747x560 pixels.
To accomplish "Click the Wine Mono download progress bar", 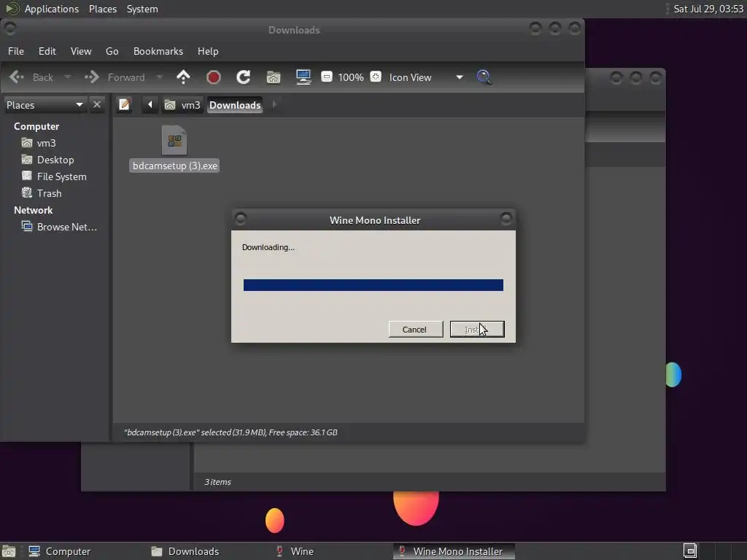I will click(373, 285).
